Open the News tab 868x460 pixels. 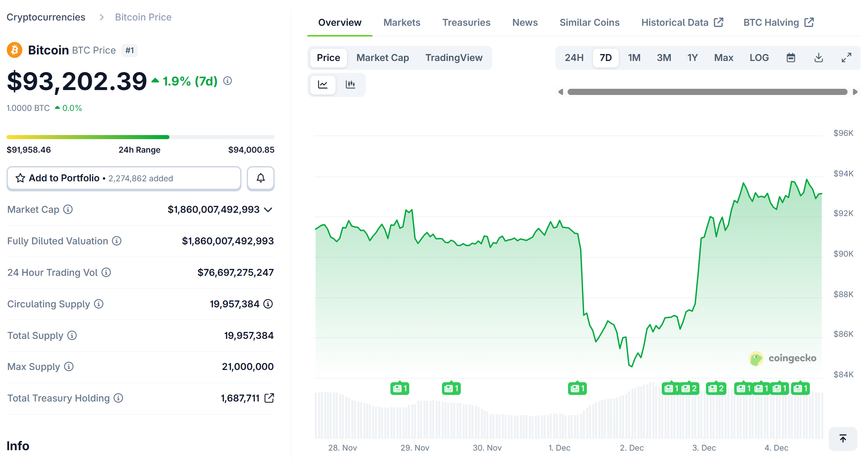525,22
